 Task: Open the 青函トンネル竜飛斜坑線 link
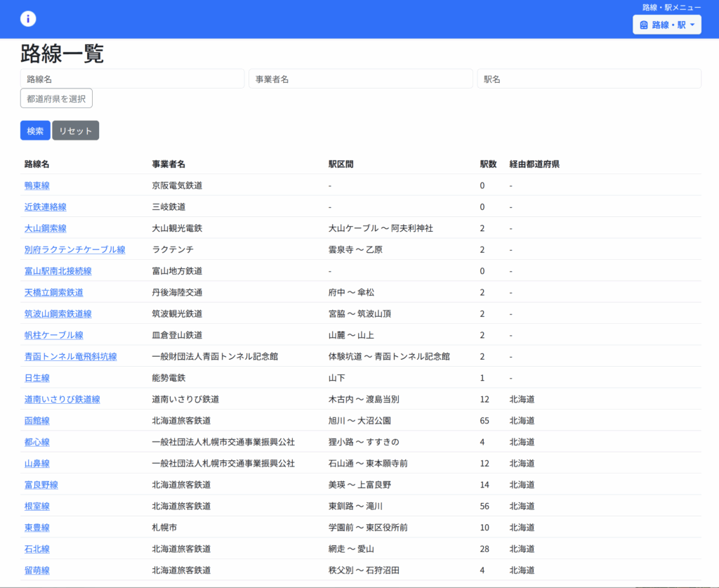71,357
